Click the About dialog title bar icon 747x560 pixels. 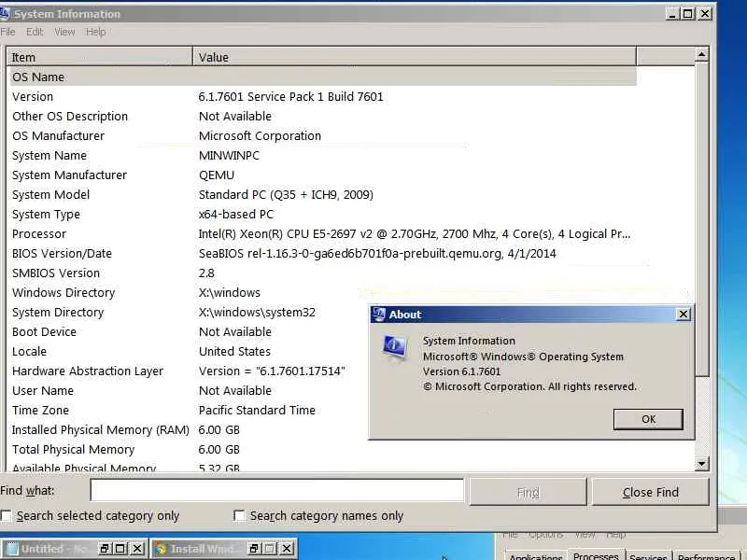coord(379,315)
